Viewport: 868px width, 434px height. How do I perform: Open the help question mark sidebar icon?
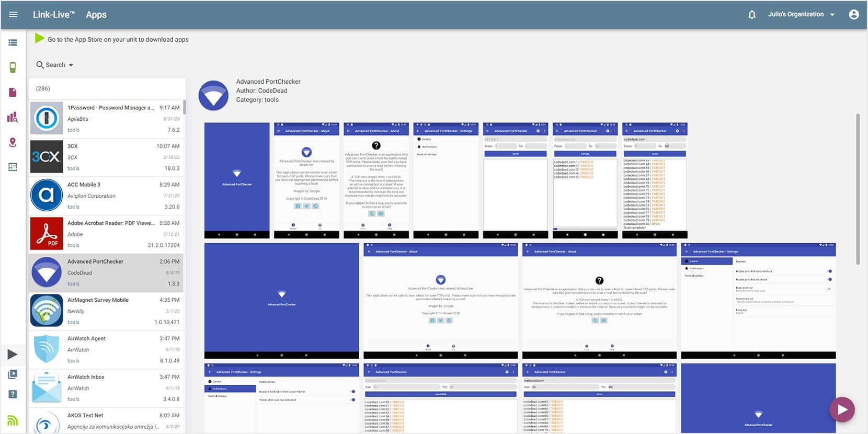(x=13, y=394)
